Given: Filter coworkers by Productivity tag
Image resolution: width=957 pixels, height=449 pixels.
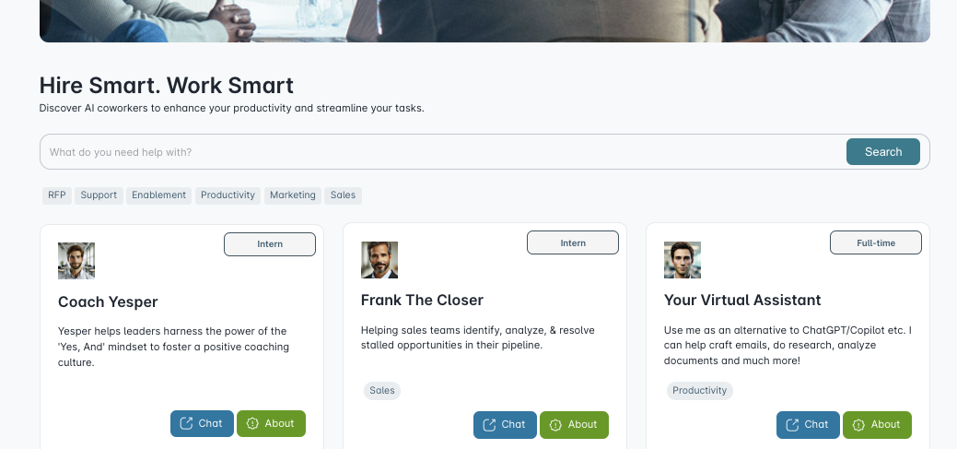Looking at the screenshot, I should 228,195.
